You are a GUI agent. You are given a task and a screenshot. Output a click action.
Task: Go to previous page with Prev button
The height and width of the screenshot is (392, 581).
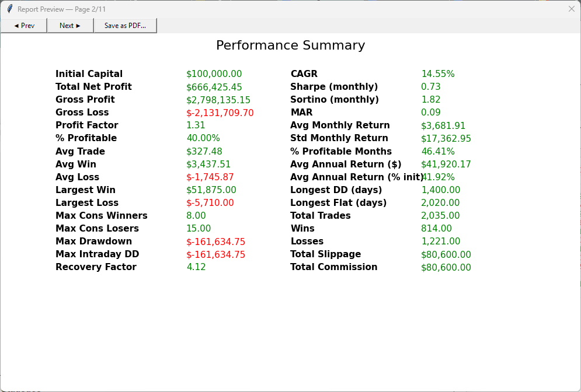pos(24,26)
